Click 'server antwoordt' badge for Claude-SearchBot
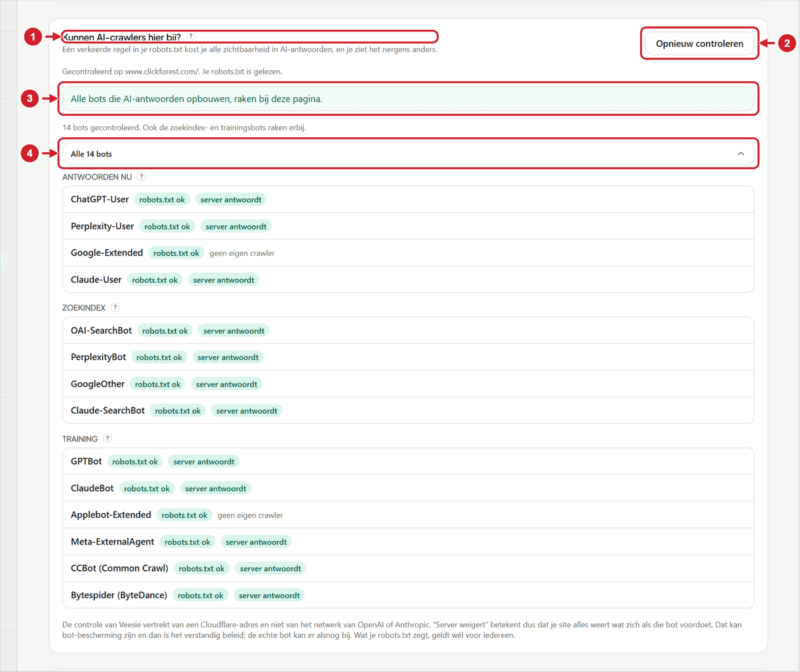The image size is (800, 672). [247, 411]
